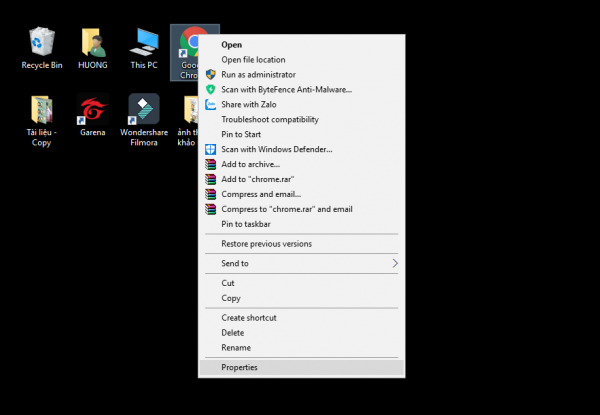
Task: Select Run as administrator
Action: 302,75
